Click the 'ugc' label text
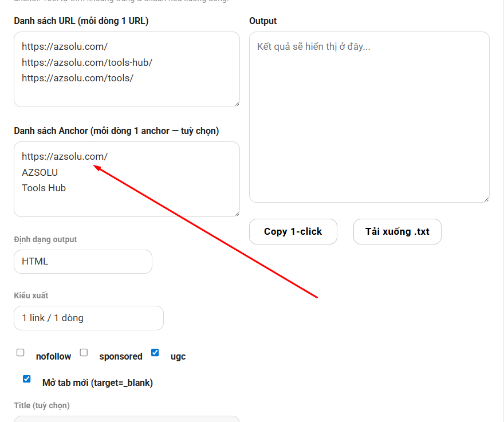Screen dimensions: 504x422 tap(178, 357)
